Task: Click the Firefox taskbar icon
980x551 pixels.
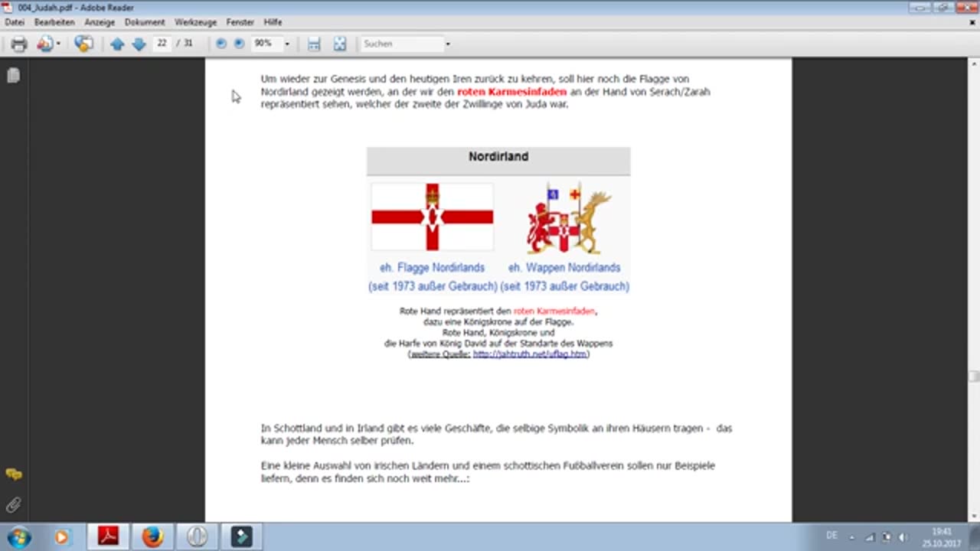Action: click(x=152, y=537)
